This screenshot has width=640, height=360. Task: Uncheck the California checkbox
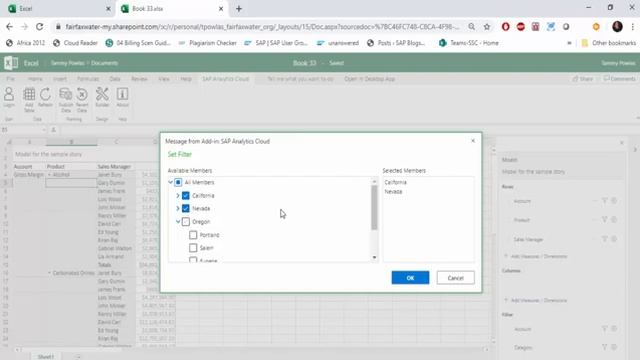point(186,196)
